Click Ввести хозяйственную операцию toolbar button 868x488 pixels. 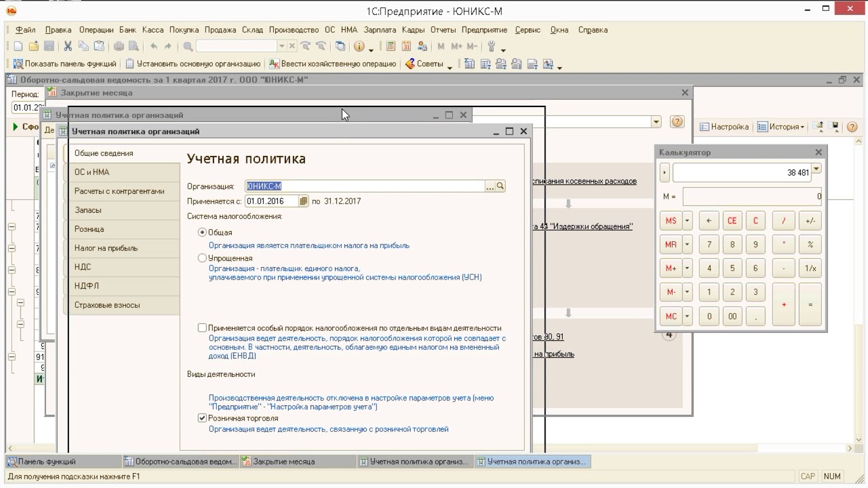pyautogui.click(x=332, y=64)
